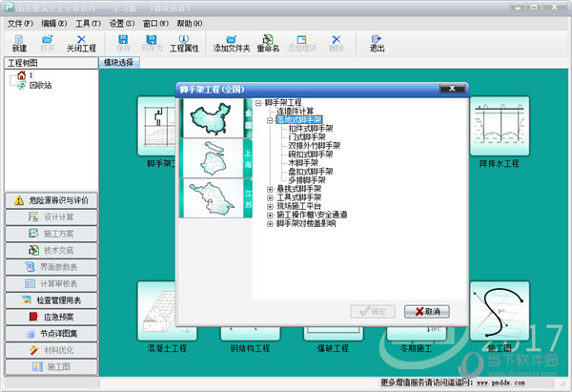
Task: Open 工程属性 project properties icon
Action: coord(184,44)
